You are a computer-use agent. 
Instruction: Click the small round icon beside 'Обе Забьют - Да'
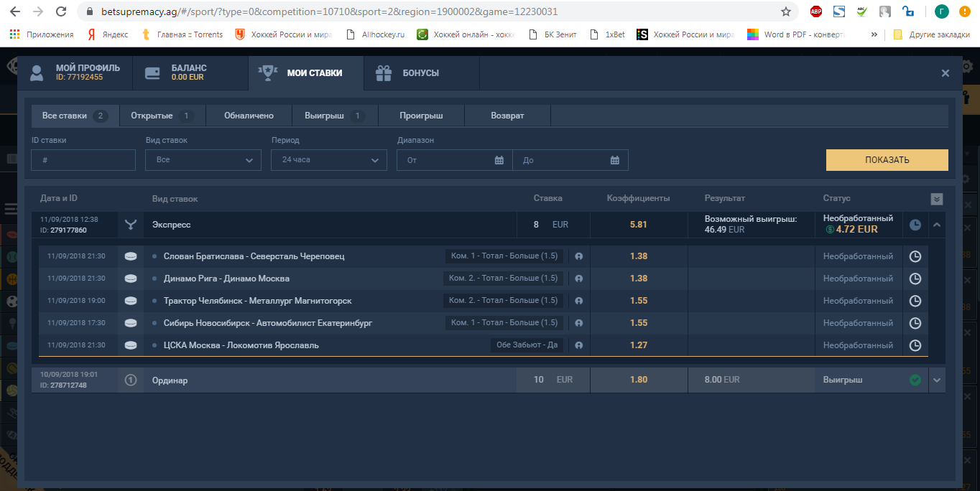578,345
